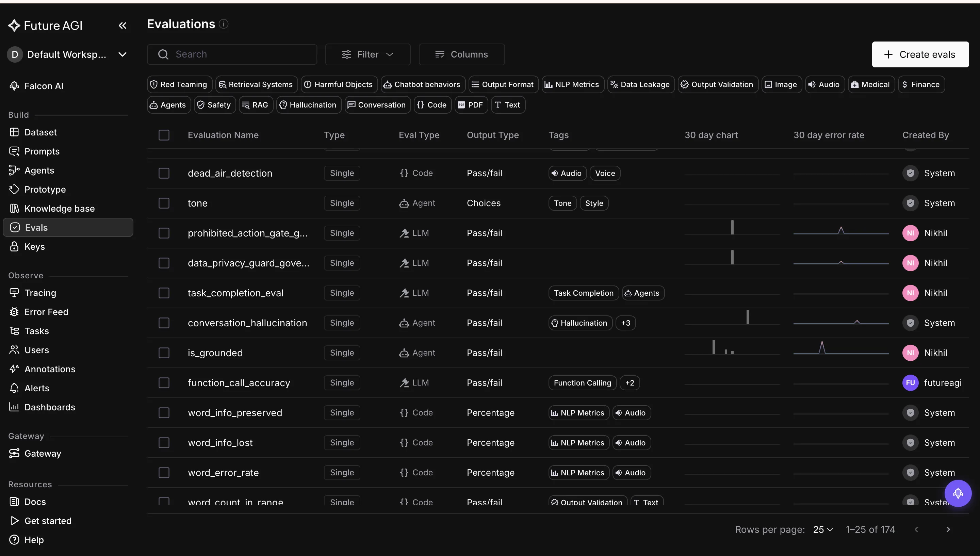Click the futureagi avatar in function_call_accuracy row
Viewport: 980px width, 556px height.
910,382
